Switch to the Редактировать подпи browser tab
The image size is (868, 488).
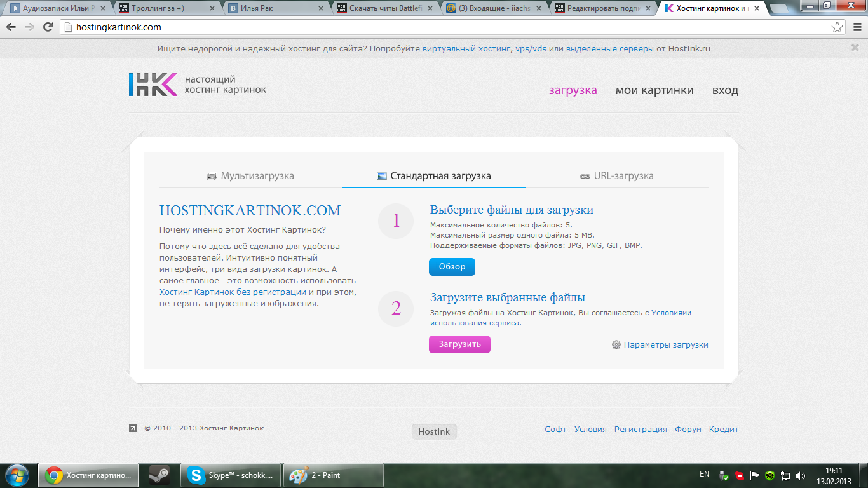(604, 8)
